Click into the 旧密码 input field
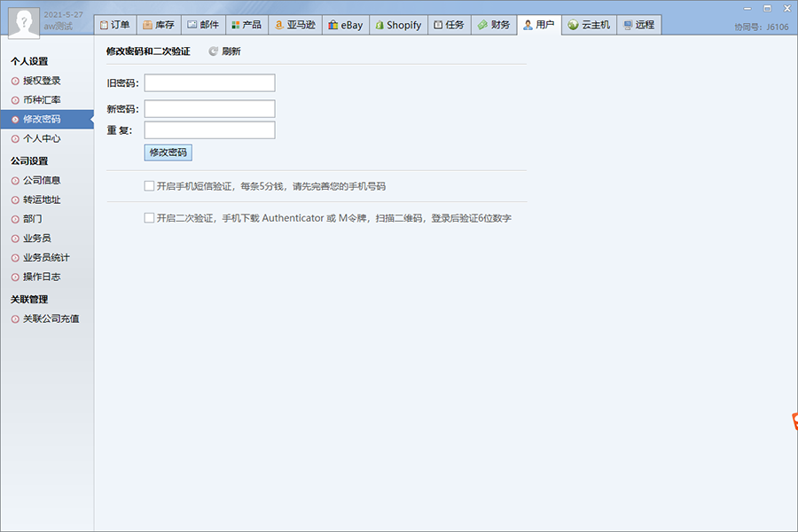 point(209,83)
